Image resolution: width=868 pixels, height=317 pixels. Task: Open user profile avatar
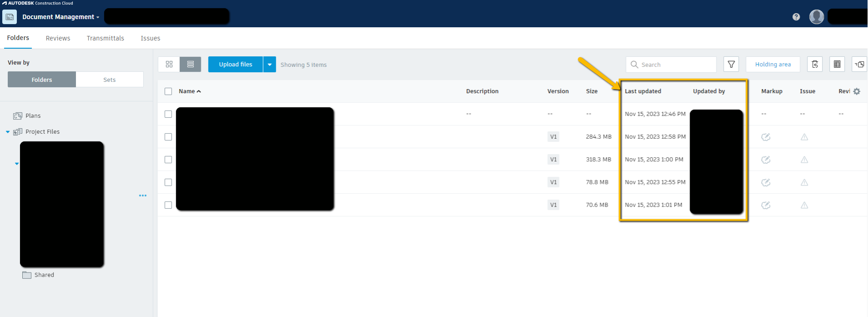pyautogui.click(x=816, y=17)
